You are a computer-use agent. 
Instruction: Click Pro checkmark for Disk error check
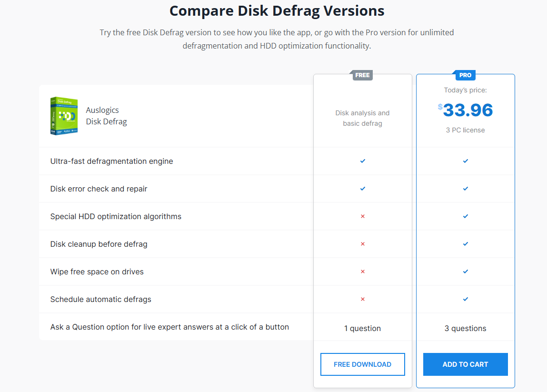(x=466, y=189)
